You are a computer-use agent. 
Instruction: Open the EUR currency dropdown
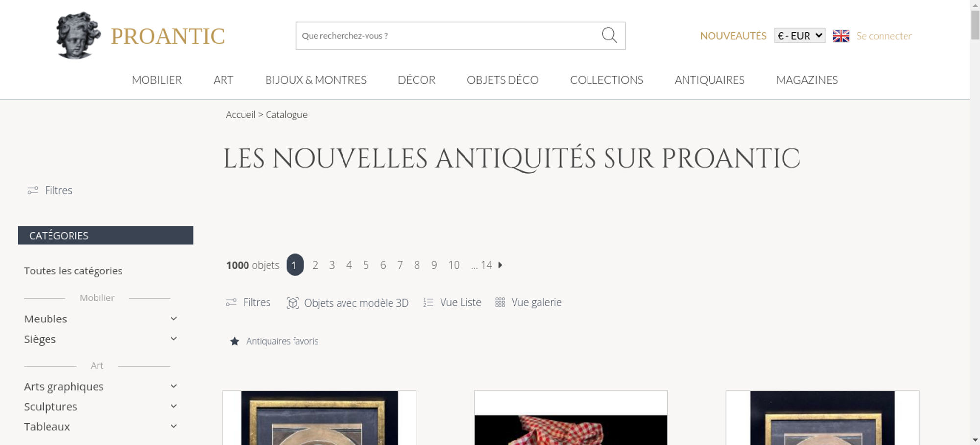pos(800,36)
